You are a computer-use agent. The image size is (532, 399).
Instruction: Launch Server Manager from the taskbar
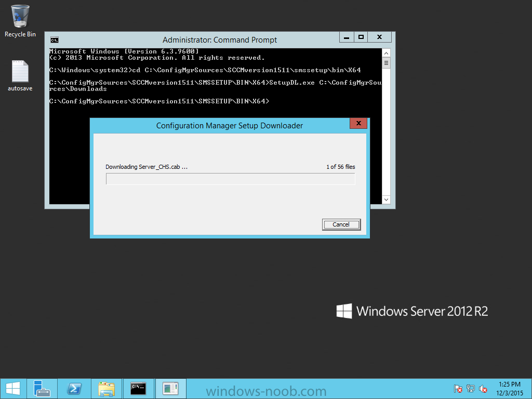click(42, 389)
